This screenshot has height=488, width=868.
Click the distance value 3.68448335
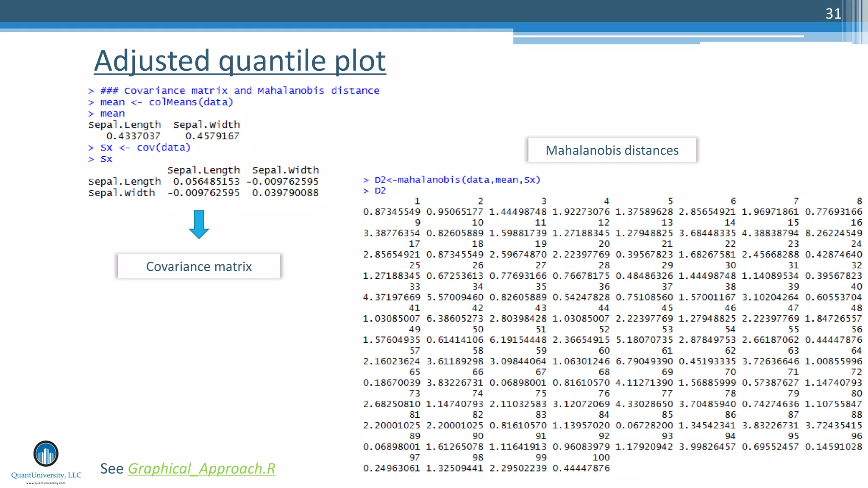pyautogui.click(x=707, y=233)
